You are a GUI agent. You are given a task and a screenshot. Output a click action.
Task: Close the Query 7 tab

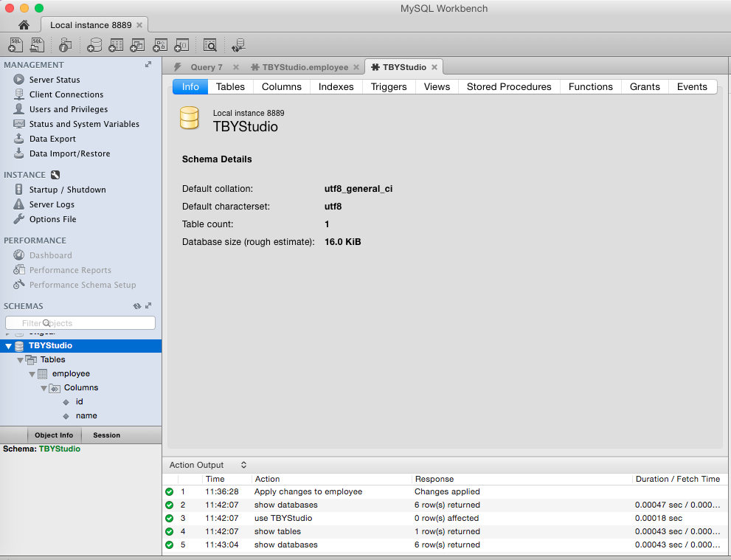click(236, 67)
